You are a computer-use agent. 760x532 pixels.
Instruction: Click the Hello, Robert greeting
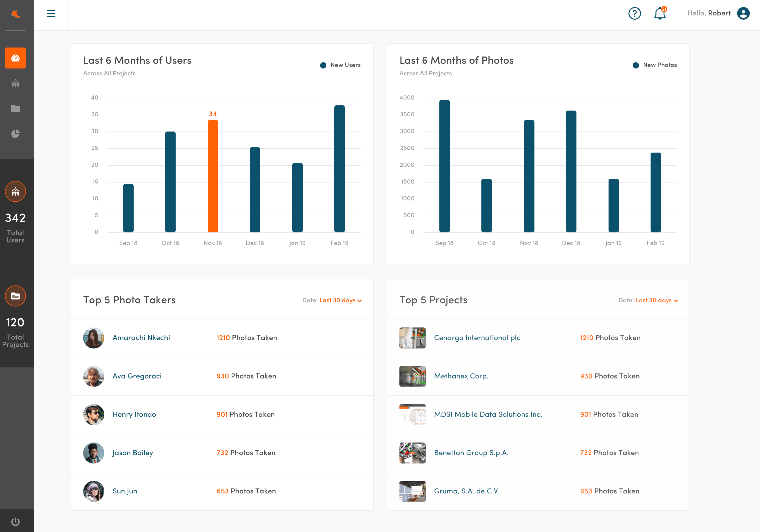(x=709, y=13)
